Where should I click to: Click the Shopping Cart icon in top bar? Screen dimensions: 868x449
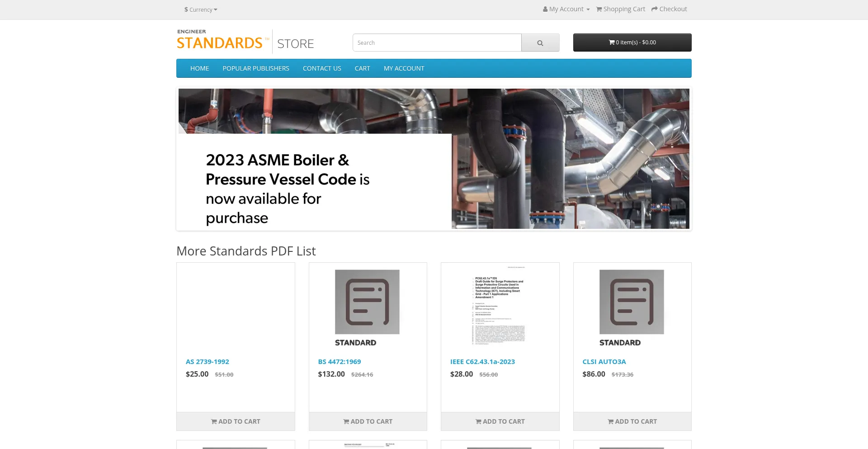click(599, 9)
